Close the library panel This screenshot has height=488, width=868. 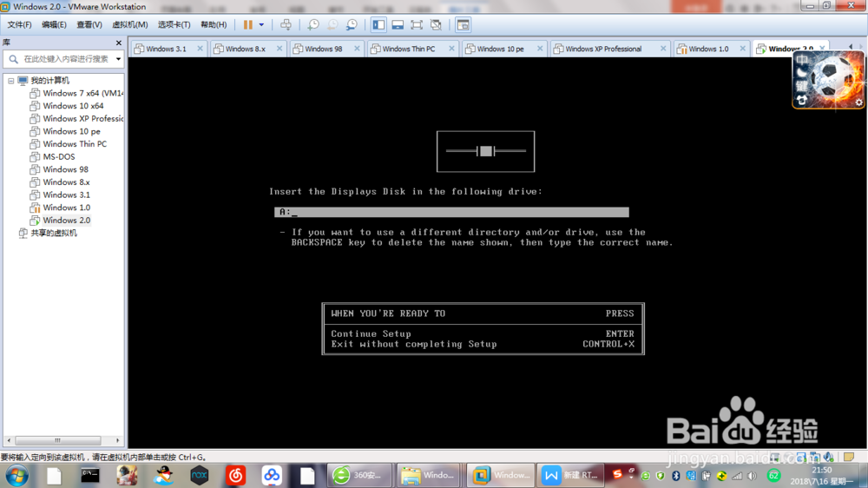click(118, 43)
